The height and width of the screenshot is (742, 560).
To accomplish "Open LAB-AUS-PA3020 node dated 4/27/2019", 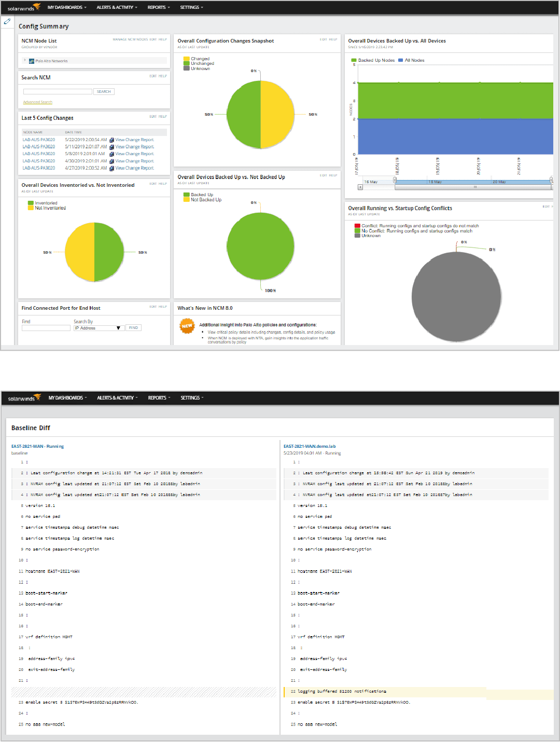I will tap(39, 168).
